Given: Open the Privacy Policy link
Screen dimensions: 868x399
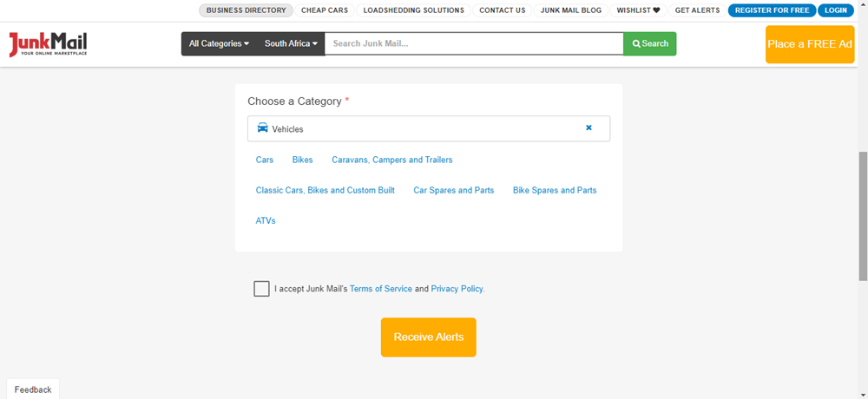Looking at the screenshot, I should coord(457,289).
